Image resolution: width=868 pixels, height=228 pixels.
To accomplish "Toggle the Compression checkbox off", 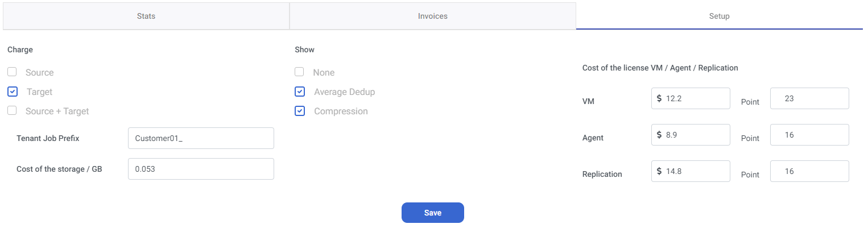I will (300, 111).
